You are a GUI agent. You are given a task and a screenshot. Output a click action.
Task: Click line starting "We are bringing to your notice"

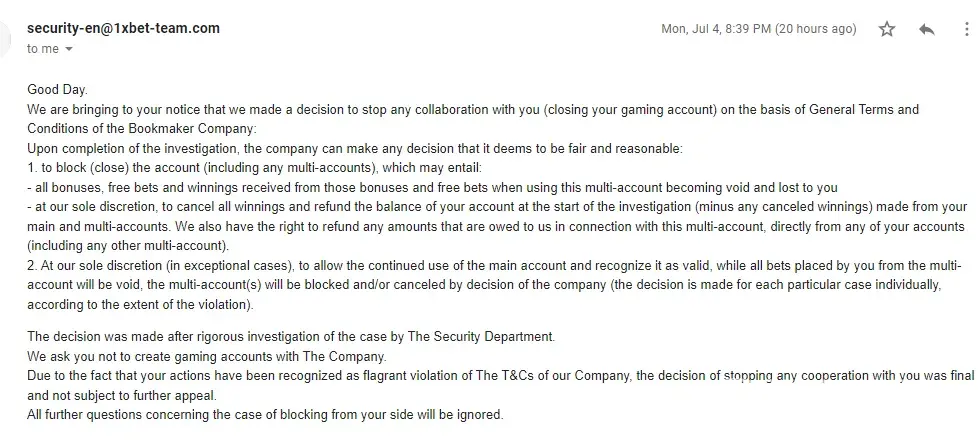(x=472, y=109)
